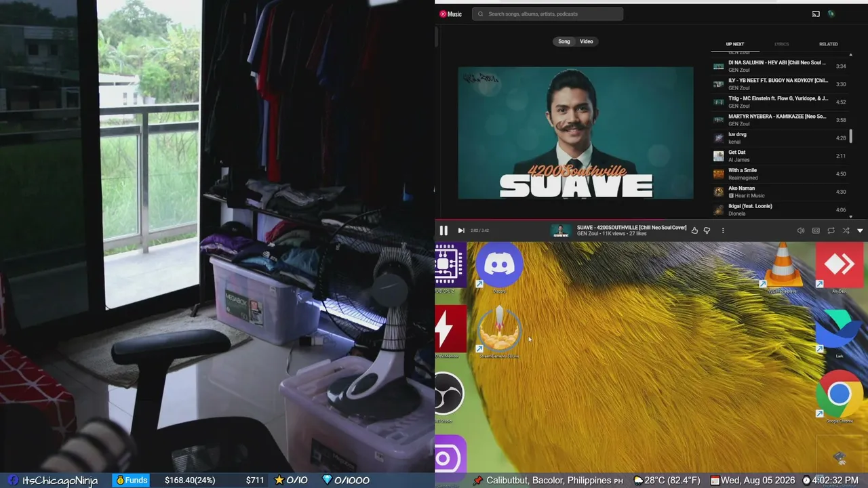Toggle shuffle in the player bar
868x488 pixels.
tap(846, 230)
